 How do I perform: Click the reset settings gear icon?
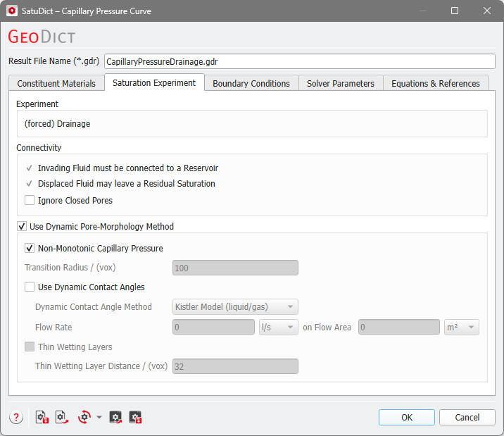pos(84,417)
